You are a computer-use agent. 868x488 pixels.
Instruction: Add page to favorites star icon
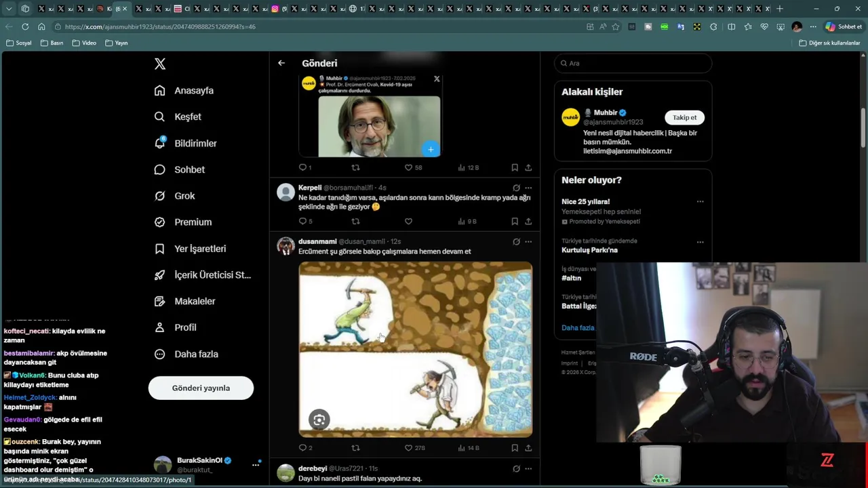click(616, 26)
